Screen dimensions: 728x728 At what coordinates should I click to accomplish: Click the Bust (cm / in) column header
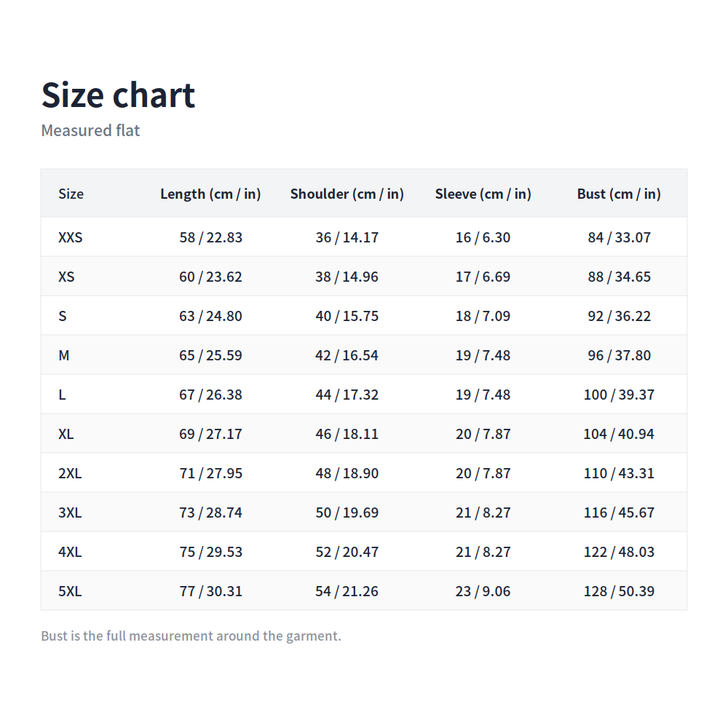tap(619, 194)
